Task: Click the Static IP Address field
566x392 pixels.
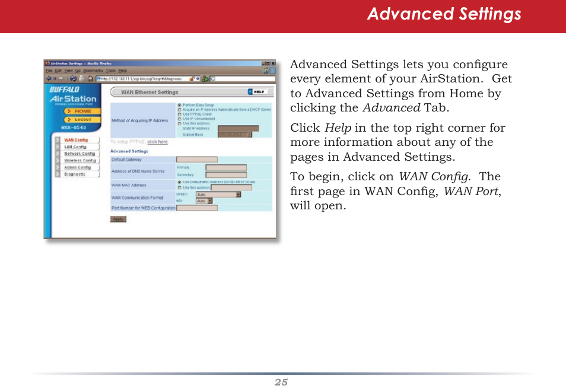Action: pos(239,129)
